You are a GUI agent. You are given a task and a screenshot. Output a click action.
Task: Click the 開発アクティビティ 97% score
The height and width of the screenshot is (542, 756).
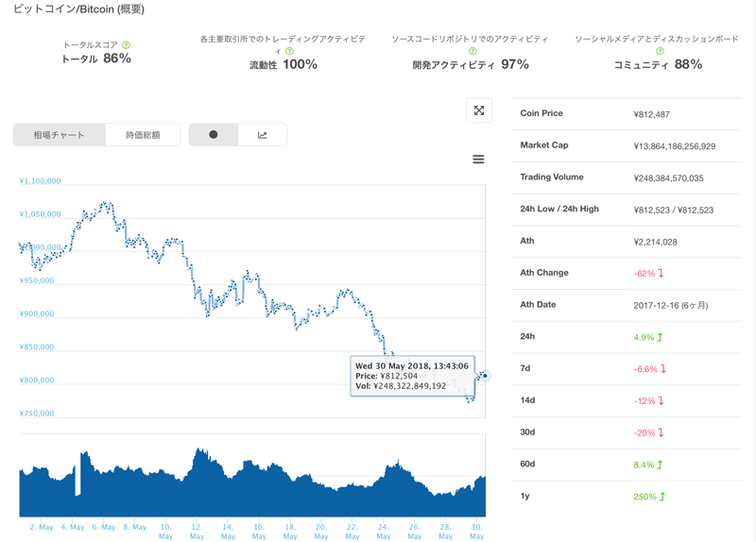pyautogui.click(x=471, y=64)
